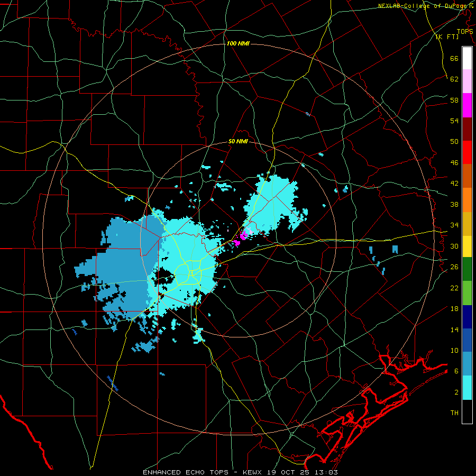
Task: Click the legend value 54
Action: [454, 121]
